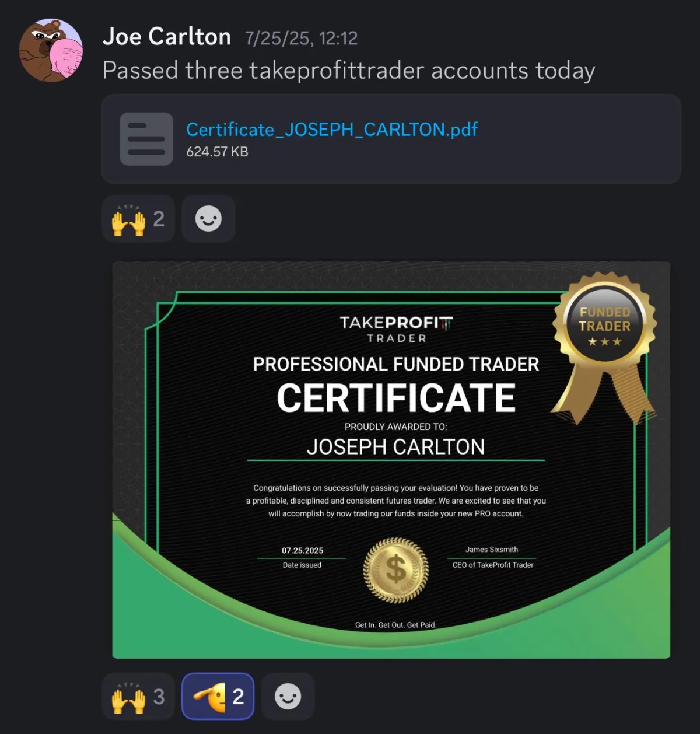Click the big CERTIFICATE heading
This screenshot has height=734, width=700.
[396, 398]
